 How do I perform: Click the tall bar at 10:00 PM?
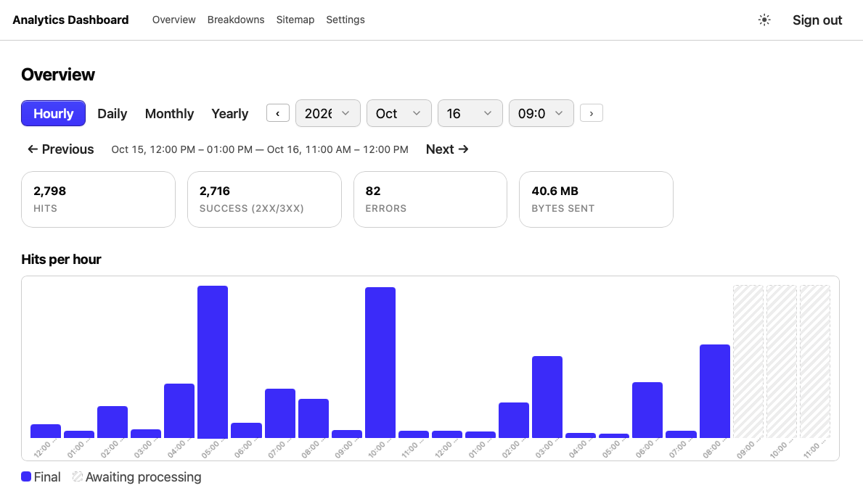[x=380, y=363]
